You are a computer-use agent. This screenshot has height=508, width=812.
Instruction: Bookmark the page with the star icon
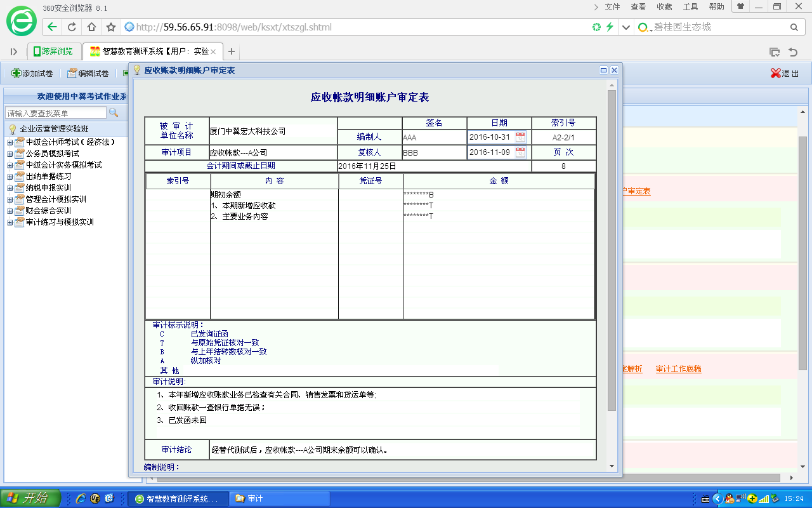[111, 27]
